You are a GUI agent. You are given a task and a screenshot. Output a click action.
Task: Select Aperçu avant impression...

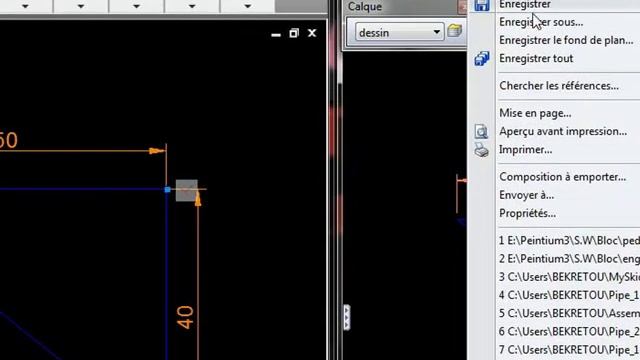click(563, 131)
